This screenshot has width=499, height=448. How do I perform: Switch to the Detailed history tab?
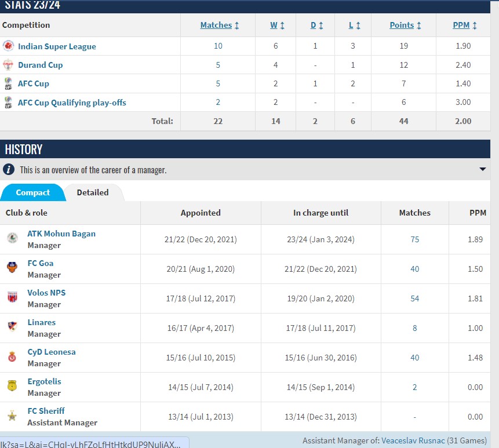[x=93, y=192]
